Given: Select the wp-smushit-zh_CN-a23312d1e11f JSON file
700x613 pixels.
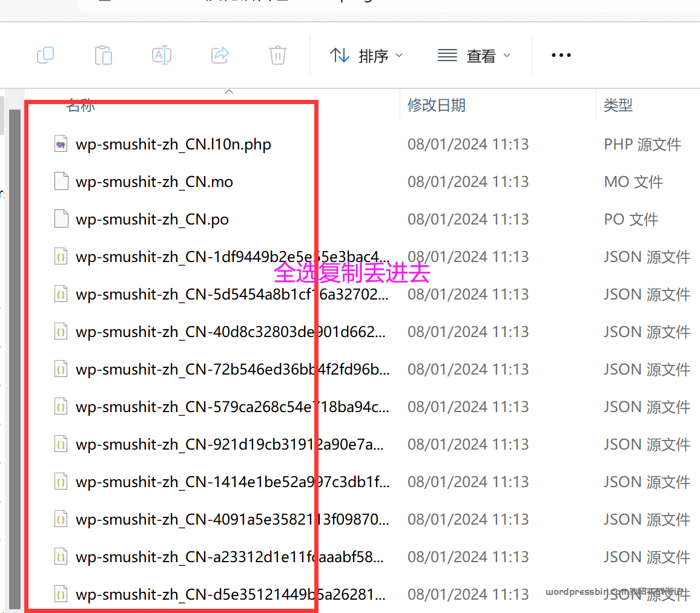Looking at the screenshot, I should click(230, 557).
